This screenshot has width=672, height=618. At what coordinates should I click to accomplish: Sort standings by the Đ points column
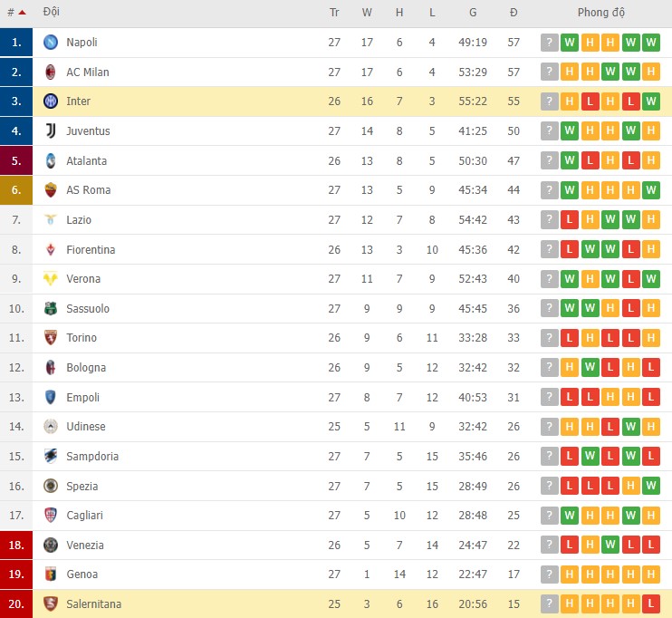point(514,13)
